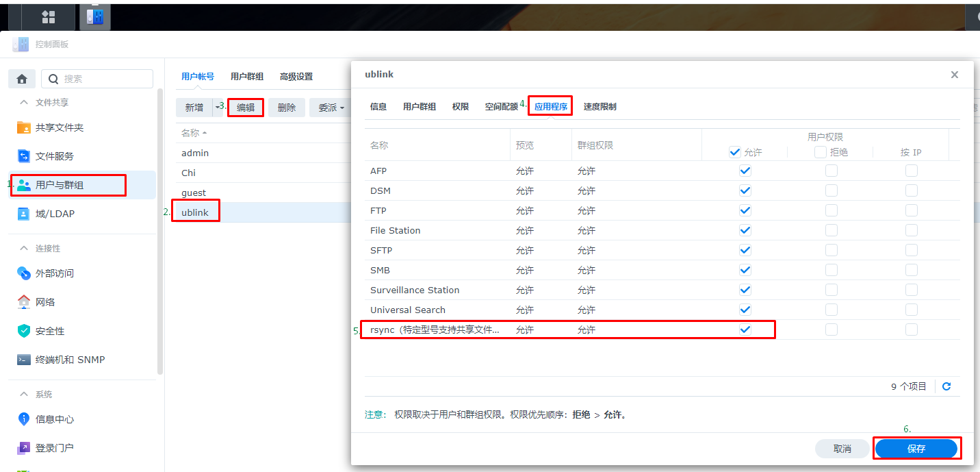Screen dimensions: 980x472
Task: Open 安全性 security shield icon
Action: (24, 331)
